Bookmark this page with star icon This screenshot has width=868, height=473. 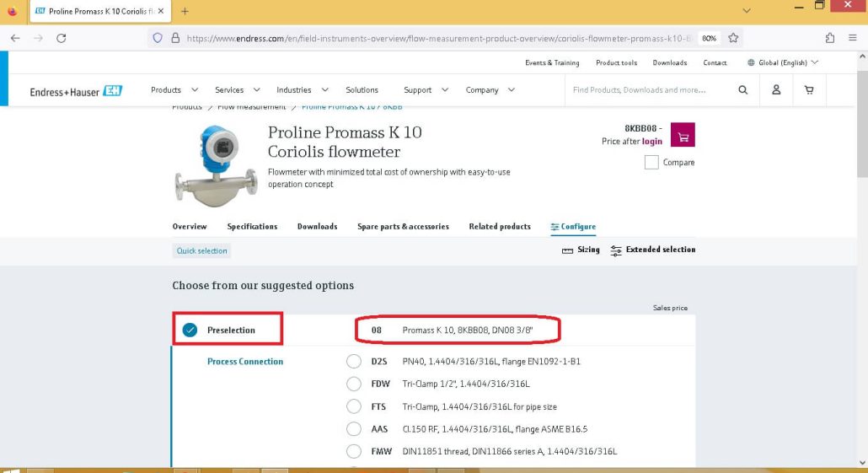click(733, 38)
